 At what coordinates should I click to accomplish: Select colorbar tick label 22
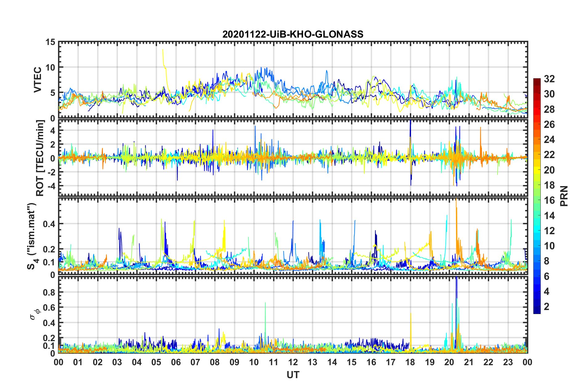pos(549,155)
